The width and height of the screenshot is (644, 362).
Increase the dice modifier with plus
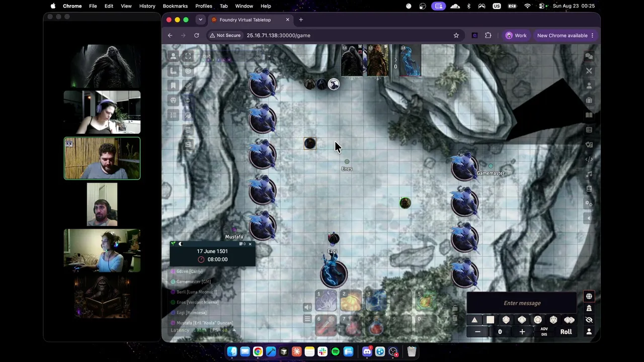point(522,332)
